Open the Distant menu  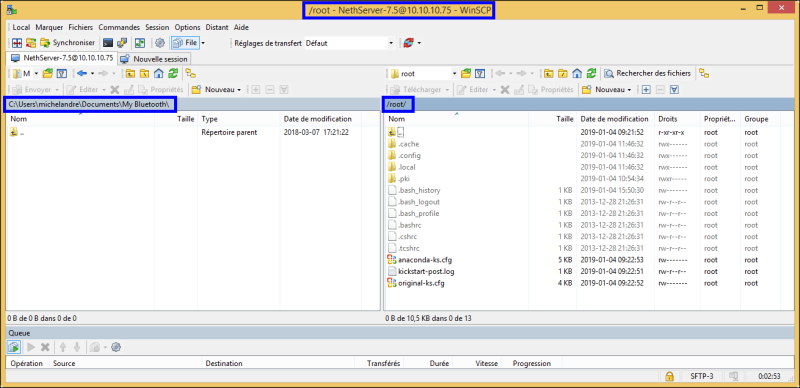(217, 27)
